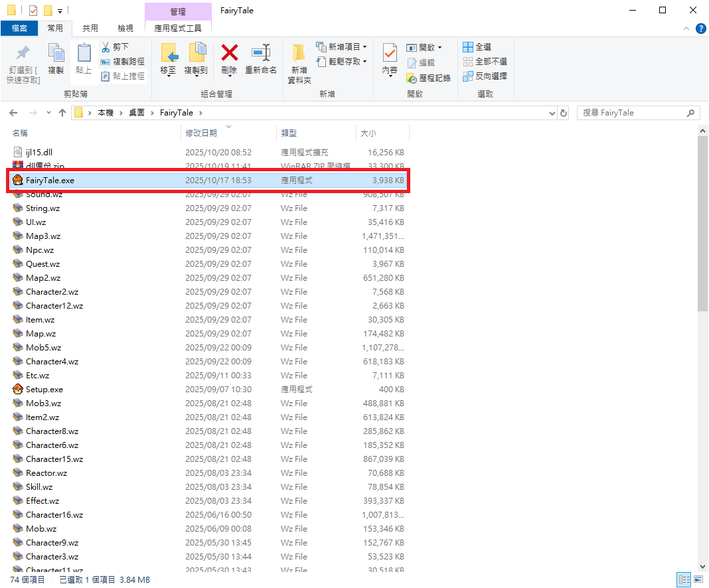
Task: Switch to details view in status bar
Action: (x=684, y=580)
